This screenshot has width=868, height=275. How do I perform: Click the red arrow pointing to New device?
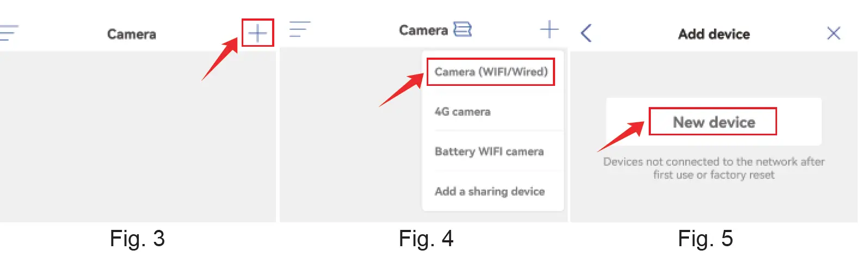pos(621,136)
